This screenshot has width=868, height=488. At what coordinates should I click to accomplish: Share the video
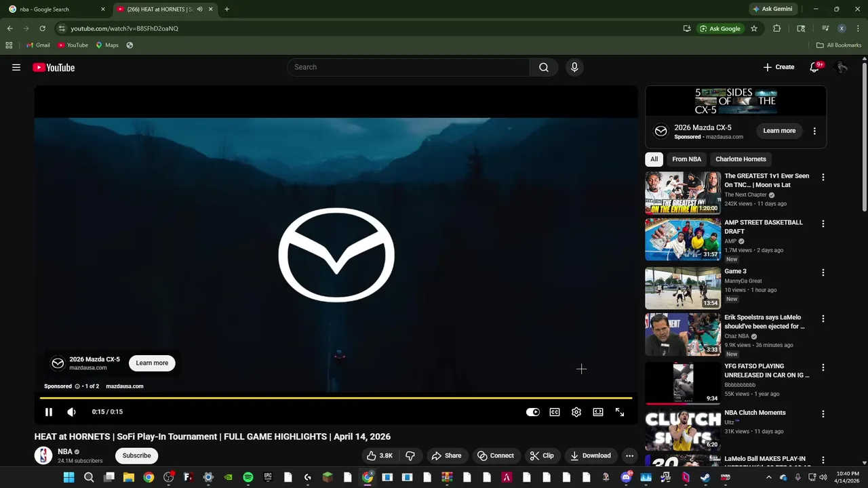click(446, 455)
